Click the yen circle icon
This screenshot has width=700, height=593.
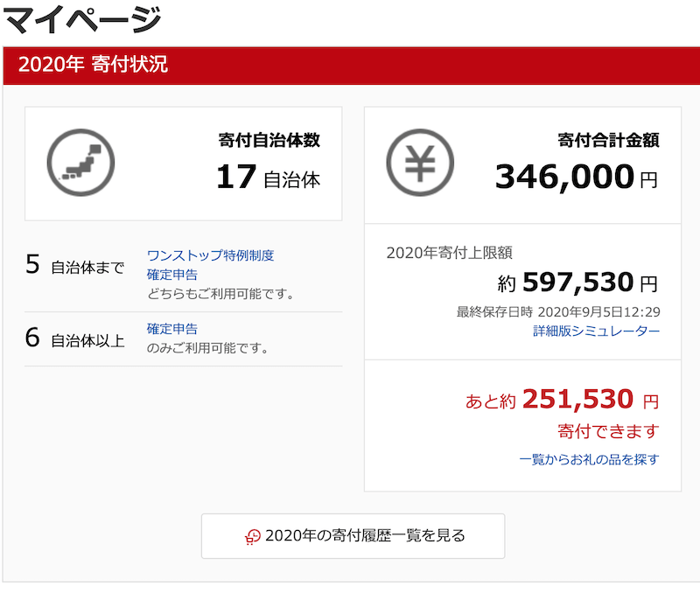tap(420, 163)
